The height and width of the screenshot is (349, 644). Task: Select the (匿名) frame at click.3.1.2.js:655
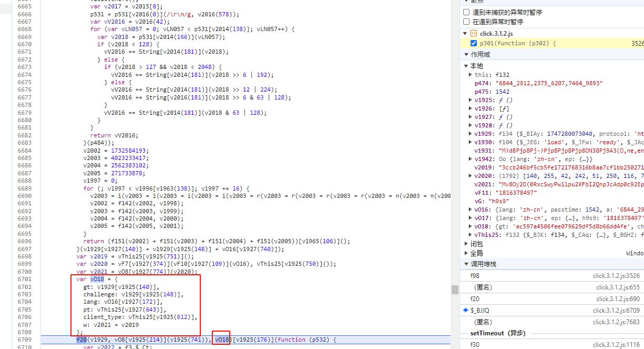point(551,287)
